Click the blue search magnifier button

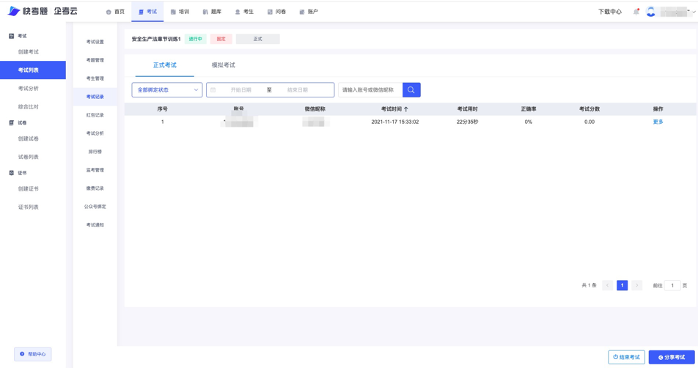(411, 90)
